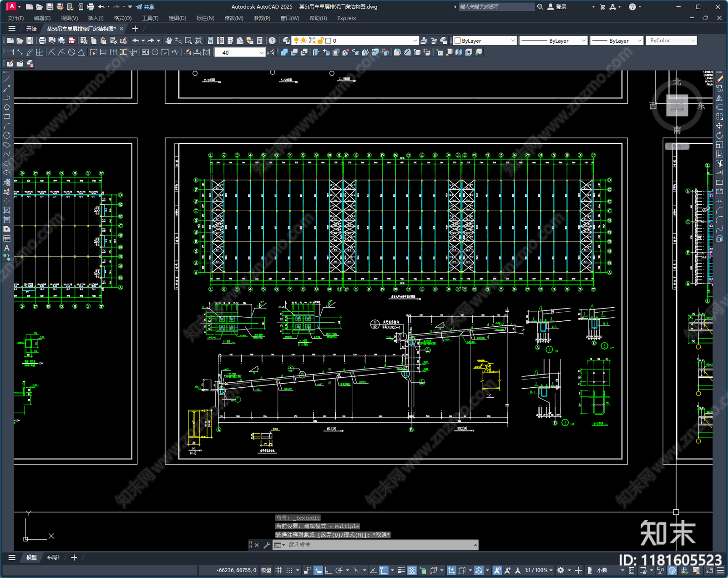Image resolution: width=728 pixels, height=578 pixels.
Task: Open the Layer Properties manager icon
Action: pos(286,41)
